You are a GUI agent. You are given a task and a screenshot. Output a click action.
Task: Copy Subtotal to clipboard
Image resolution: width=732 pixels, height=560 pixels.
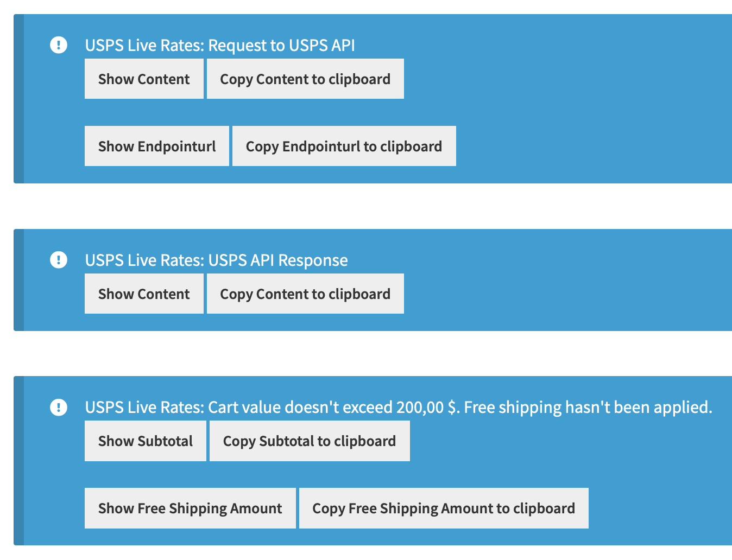(x=309, y=441)
